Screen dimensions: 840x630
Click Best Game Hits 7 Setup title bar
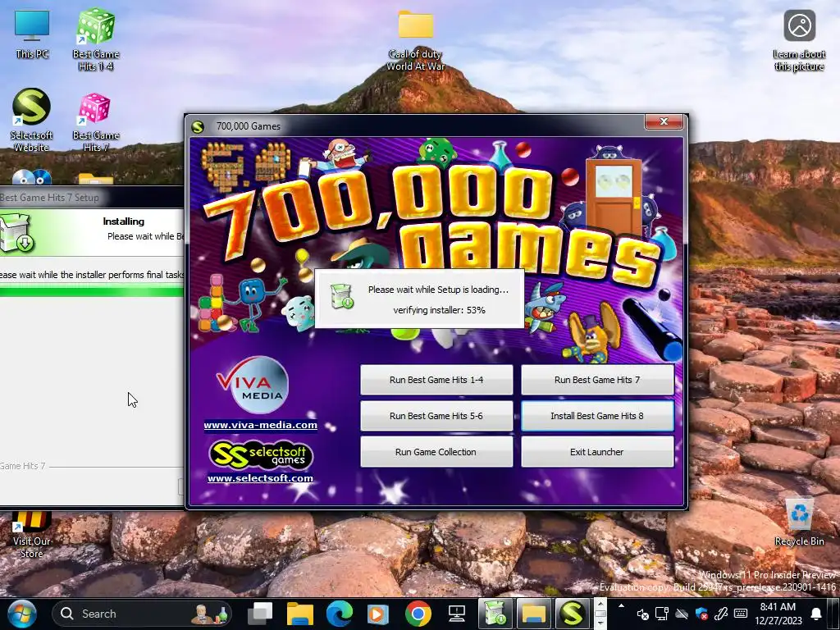(92, 197)
